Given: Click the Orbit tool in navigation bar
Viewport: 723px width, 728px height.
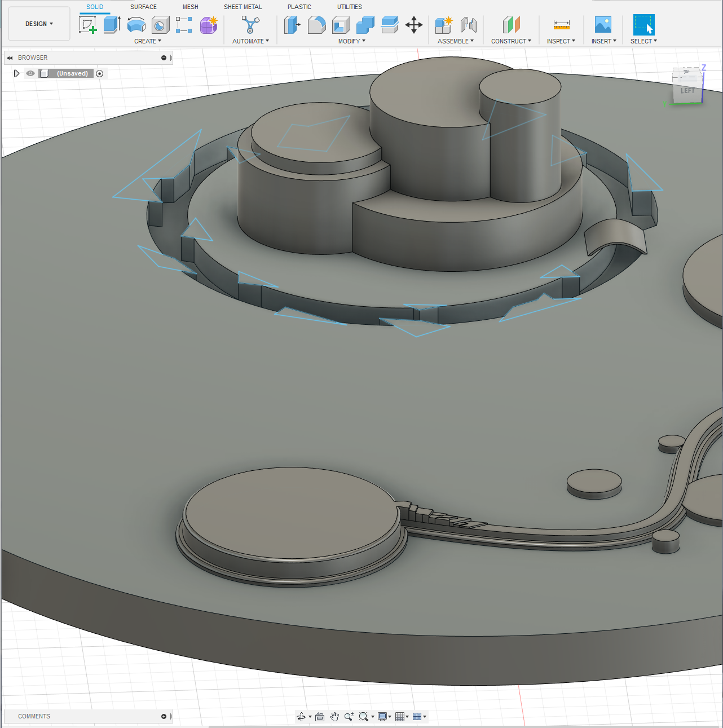Looking at the screenshot, I should (x=301, y=717).
